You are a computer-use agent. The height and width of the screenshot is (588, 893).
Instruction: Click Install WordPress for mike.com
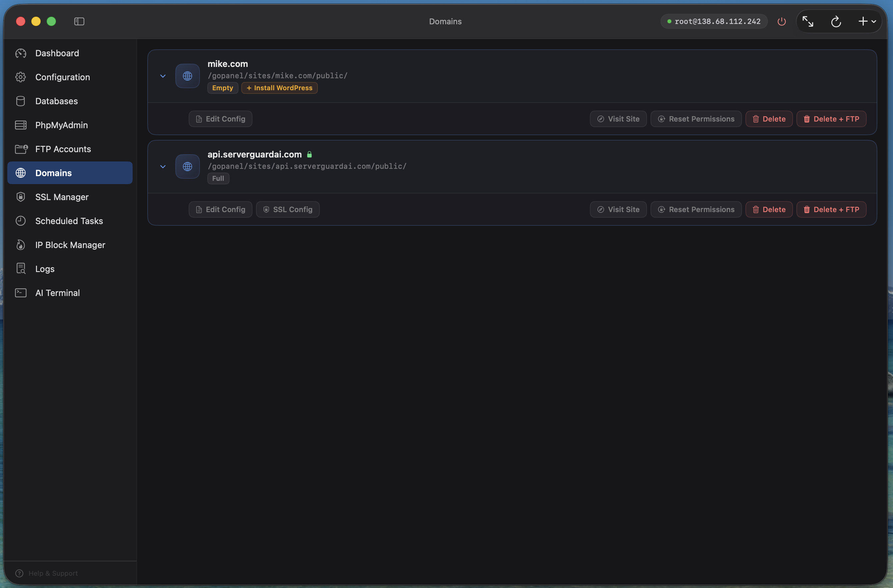point(279,88)
